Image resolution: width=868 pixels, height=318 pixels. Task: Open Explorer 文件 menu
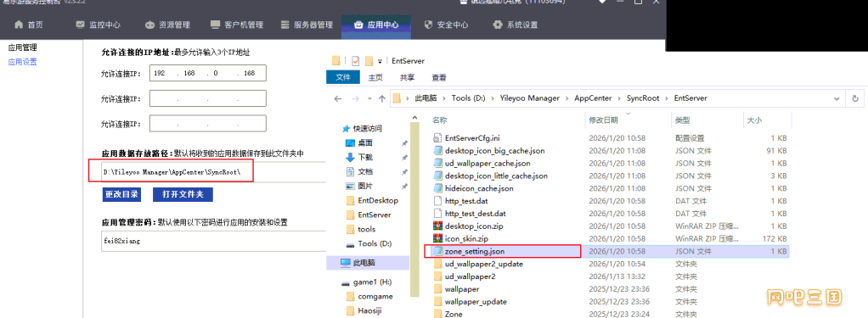point(343,77)
